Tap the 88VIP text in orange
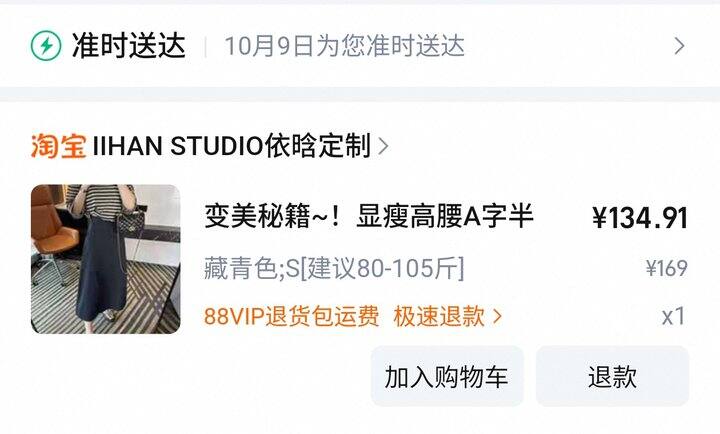 click(234, 316)
